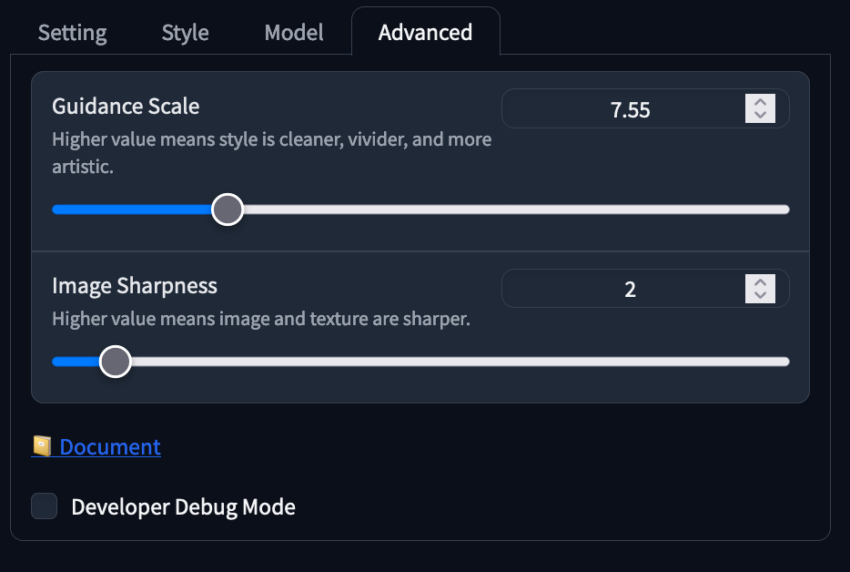Viewport: 850px width, 572px height.
Task: Increase Guidance Scale with the up arrow
Action: 760,102
